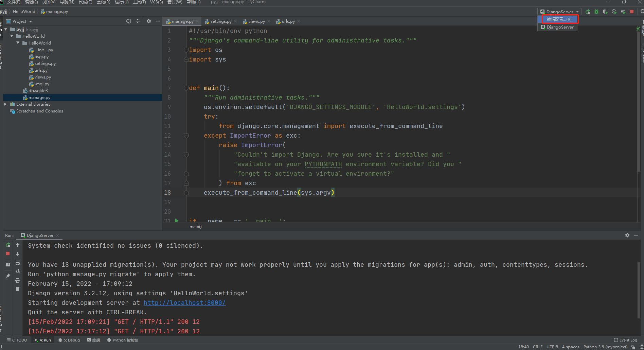
Task: Toggle soft-wrap in the run console
Action: point(17,263)
